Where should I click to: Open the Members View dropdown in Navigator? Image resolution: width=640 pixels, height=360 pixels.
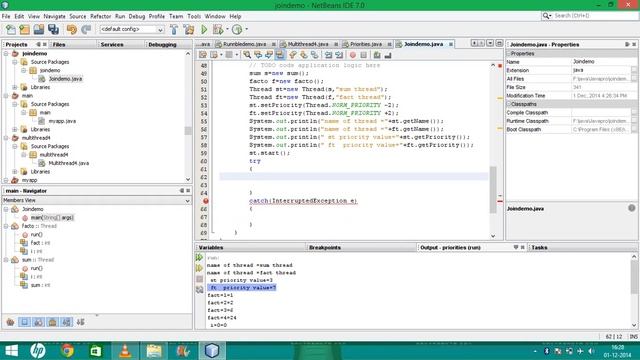coord(187,200)
